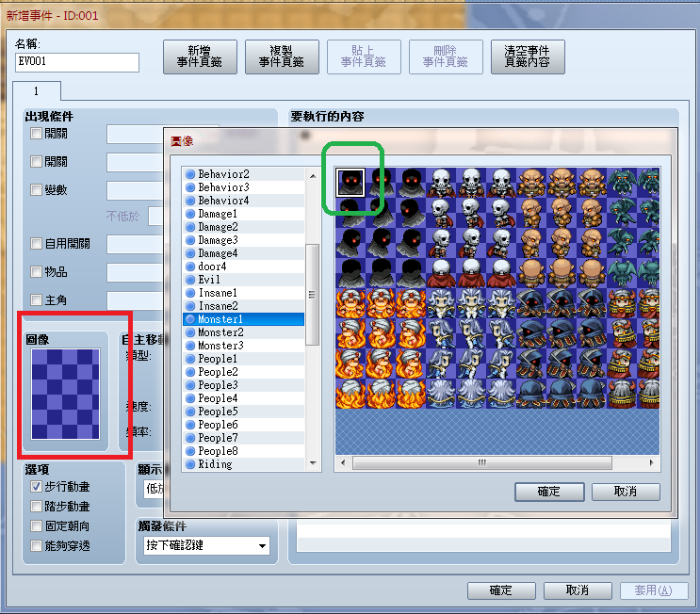The image size is (700, 614).
Task: Select People4 in the image list
Action: 243,398
